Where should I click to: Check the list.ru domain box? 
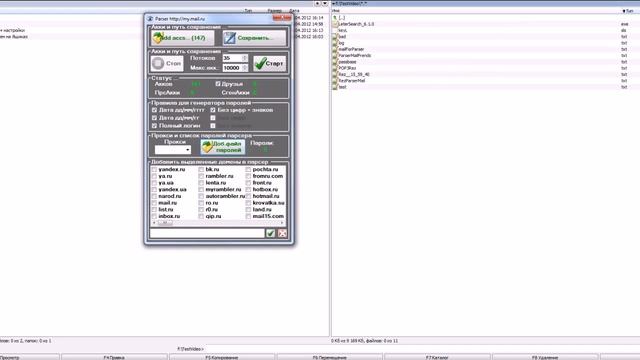pyautogui.click(x=154, y=209)
